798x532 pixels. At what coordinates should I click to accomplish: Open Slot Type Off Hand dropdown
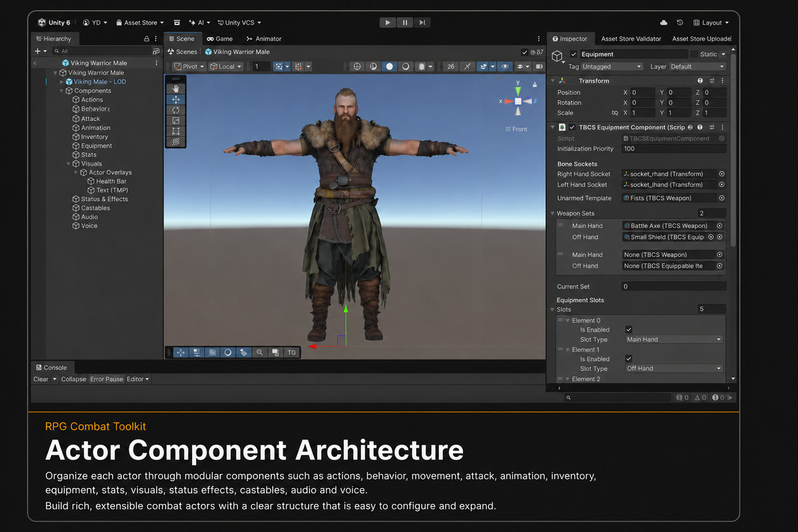(673, 368)
